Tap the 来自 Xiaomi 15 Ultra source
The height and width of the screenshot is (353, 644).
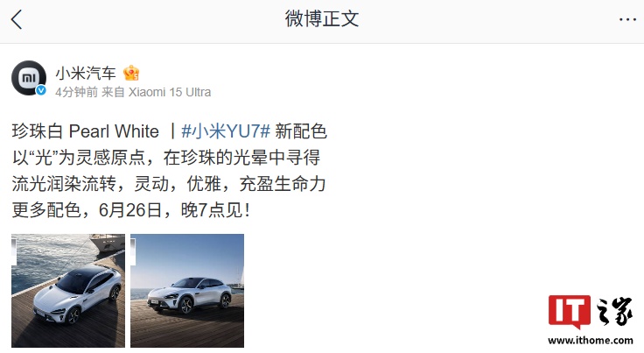coord(156,92)
